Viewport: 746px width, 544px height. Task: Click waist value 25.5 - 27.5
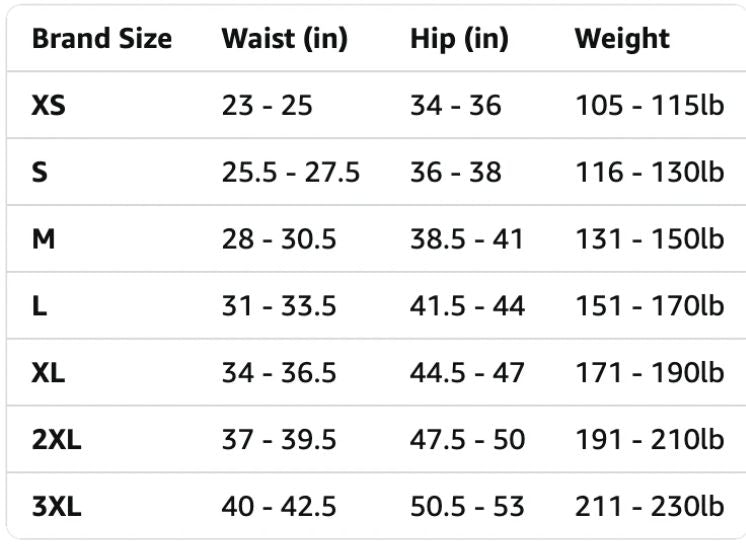(291, 172)
